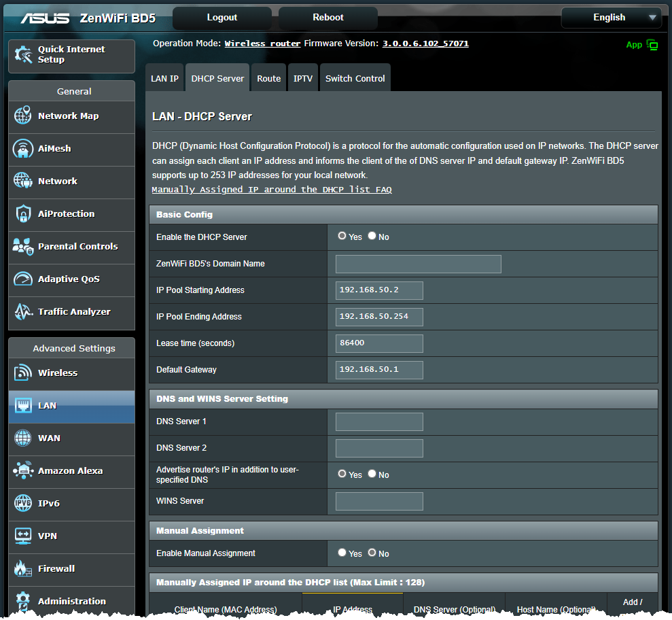672x620 pixels.
Task: Switch to the IPTV tab
Action: pyautogui.click(x=303, y=77)
